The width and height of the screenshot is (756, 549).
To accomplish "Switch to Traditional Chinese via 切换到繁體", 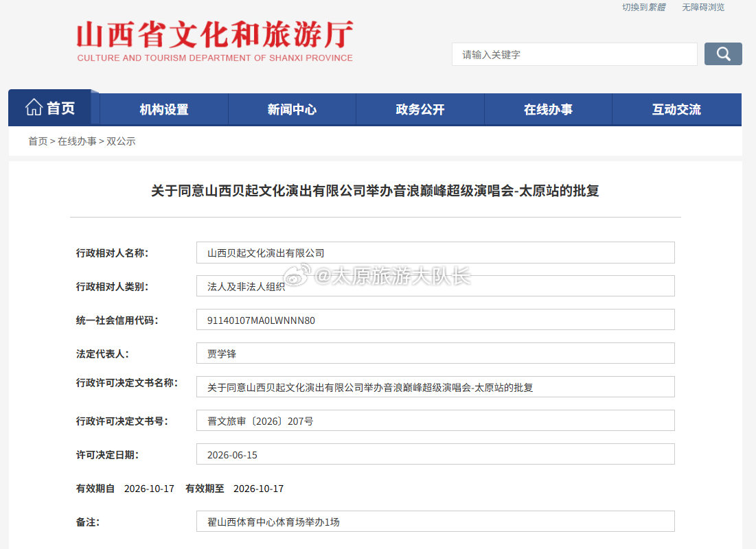I will 643,8.
